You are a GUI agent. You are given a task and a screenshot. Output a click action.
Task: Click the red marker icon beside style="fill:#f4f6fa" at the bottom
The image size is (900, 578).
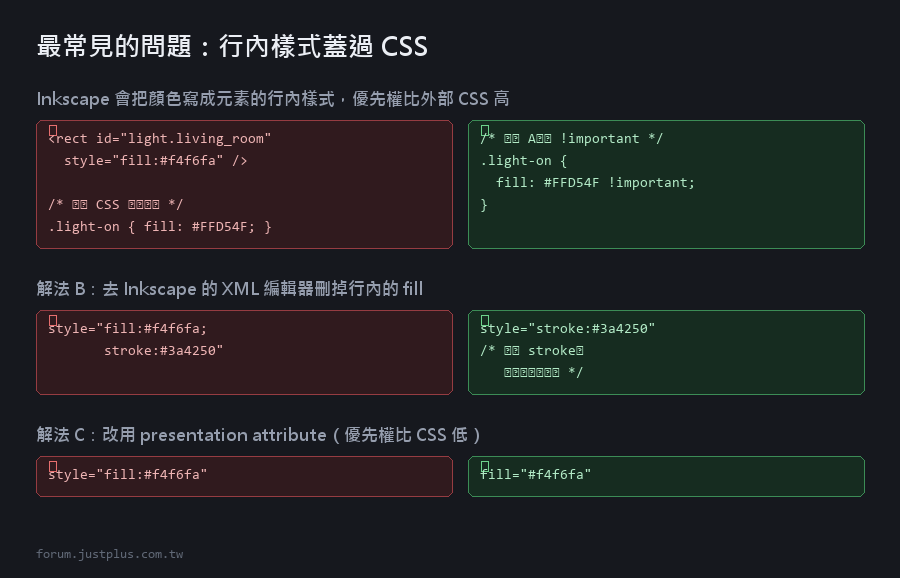pos(53,466)
